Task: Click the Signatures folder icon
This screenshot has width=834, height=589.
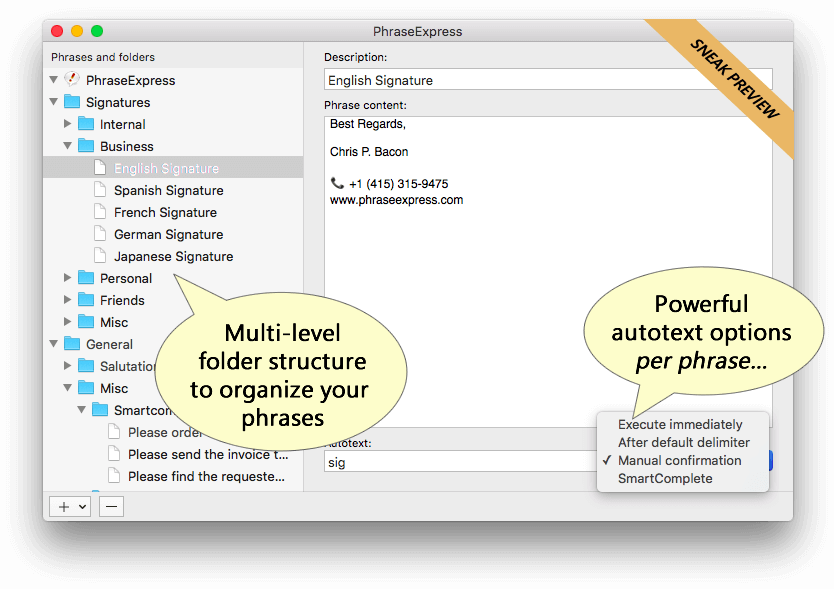Action: click(x=72, y=102)
